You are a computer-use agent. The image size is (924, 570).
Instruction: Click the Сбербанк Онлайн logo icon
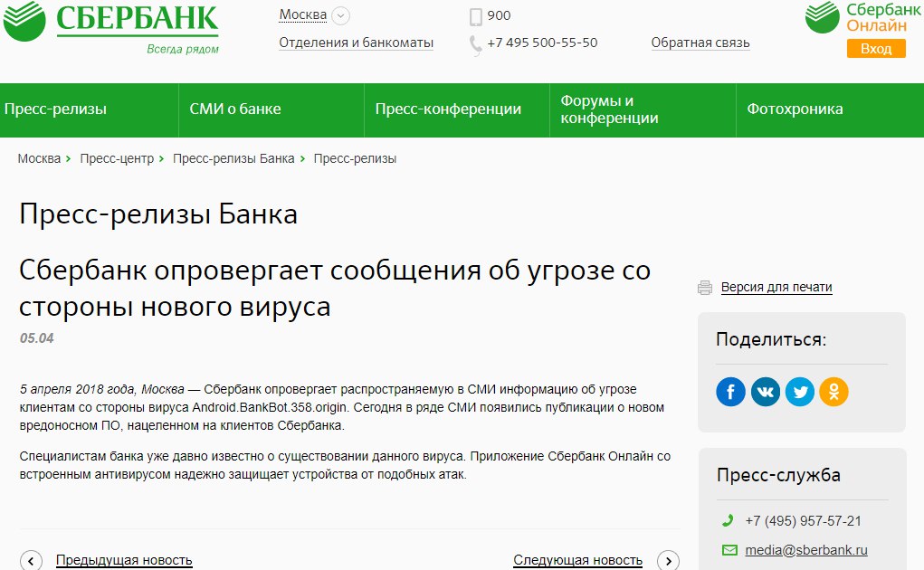[822, 17]
